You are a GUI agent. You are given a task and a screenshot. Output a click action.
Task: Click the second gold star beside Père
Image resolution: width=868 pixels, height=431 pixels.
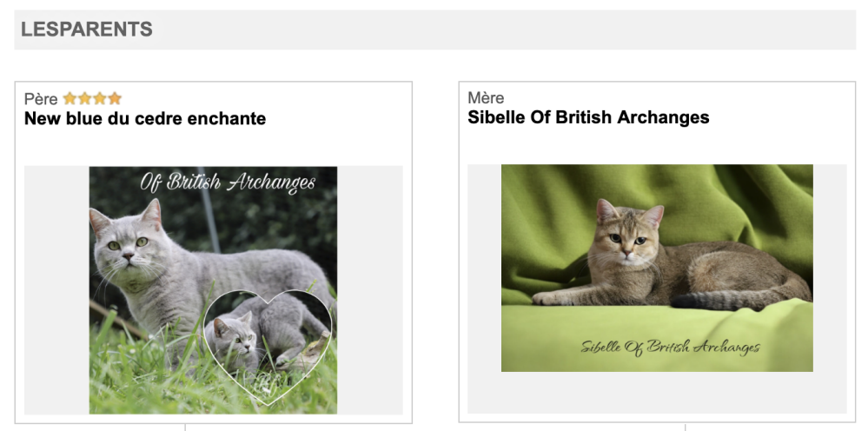(x=84, y=99)
